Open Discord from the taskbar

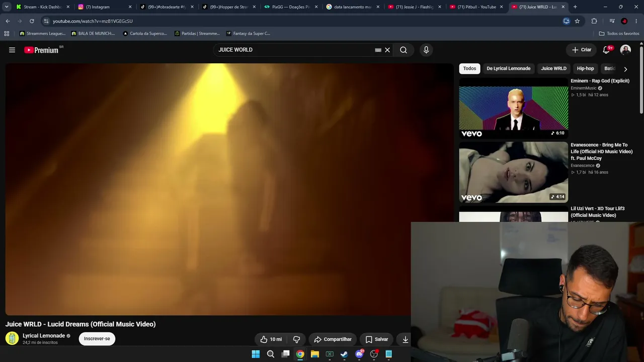[359, 354]
